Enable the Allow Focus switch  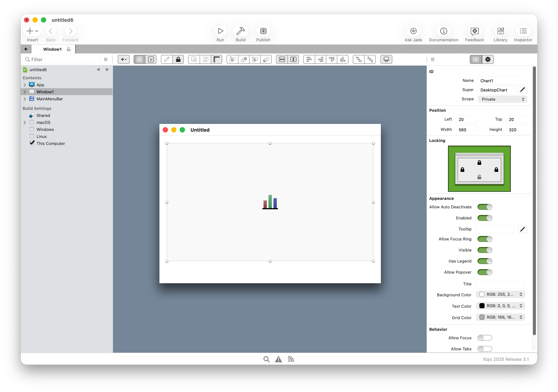[485, 338]
